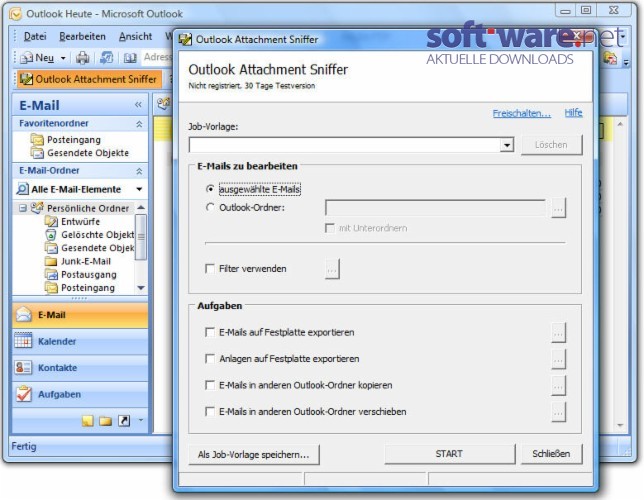Click Als Job-Vorlage speichern button

click(x=254, y=454)
